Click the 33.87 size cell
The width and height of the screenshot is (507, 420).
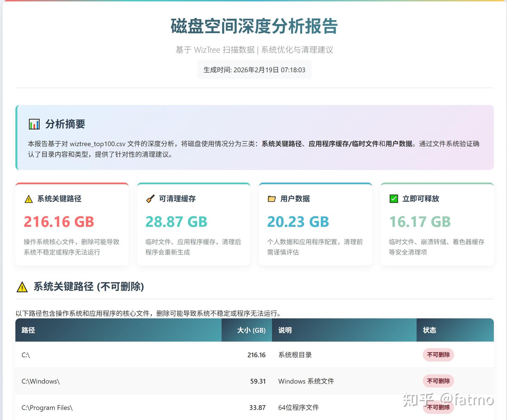point(247,407)
